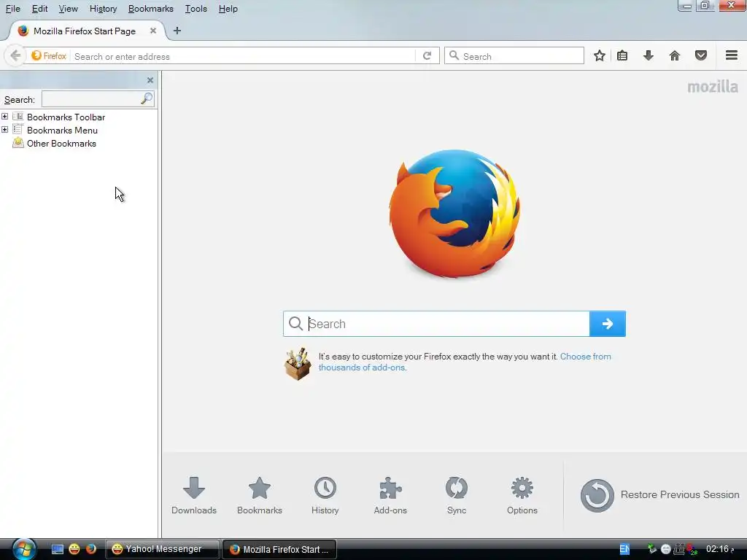Open a new tab with plus button
The height and width of the screenshot is (560, 747).
177,31
